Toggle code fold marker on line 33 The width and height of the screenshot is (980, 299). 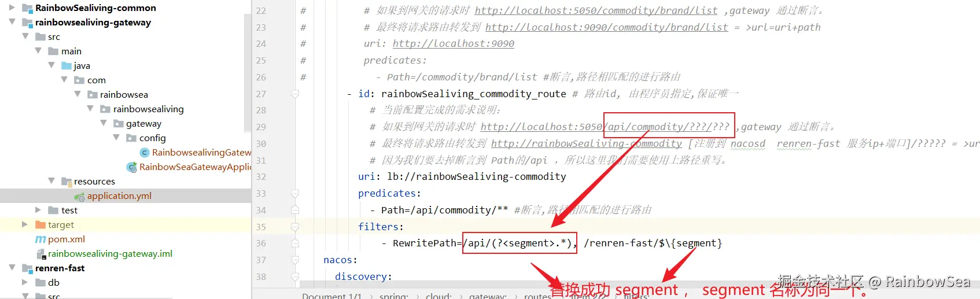(x=295, y=193)
